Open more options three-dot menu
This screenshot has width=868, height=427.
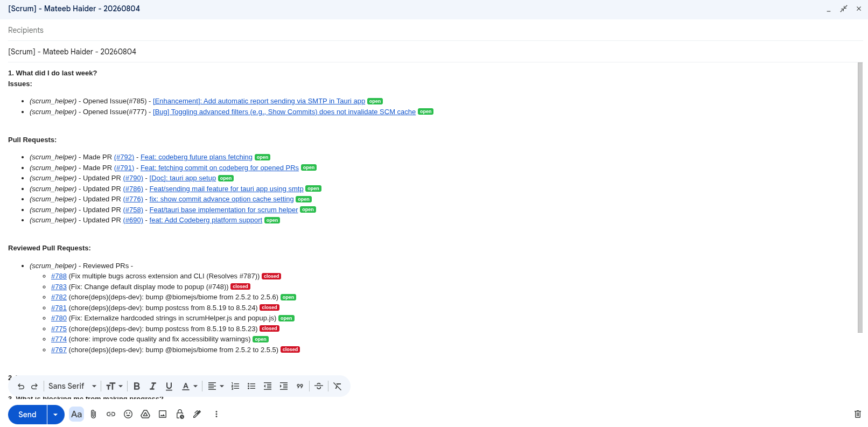[x=216, y=414]
